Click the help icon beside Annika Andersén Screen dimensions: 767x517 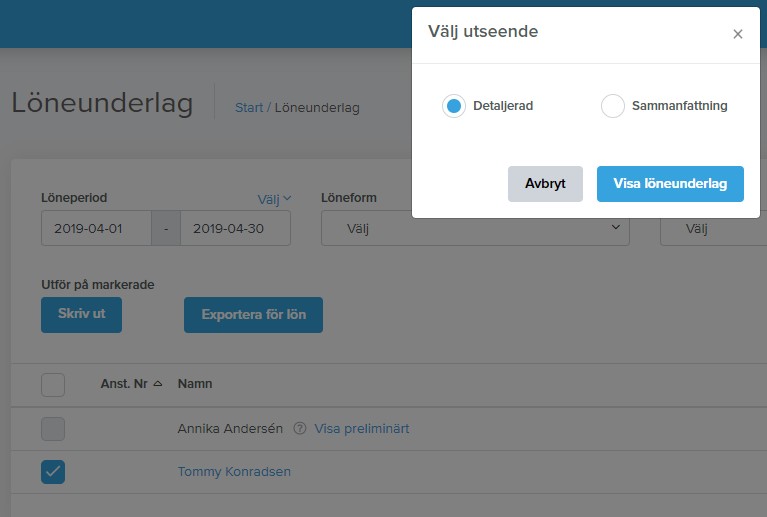(299, 429)
